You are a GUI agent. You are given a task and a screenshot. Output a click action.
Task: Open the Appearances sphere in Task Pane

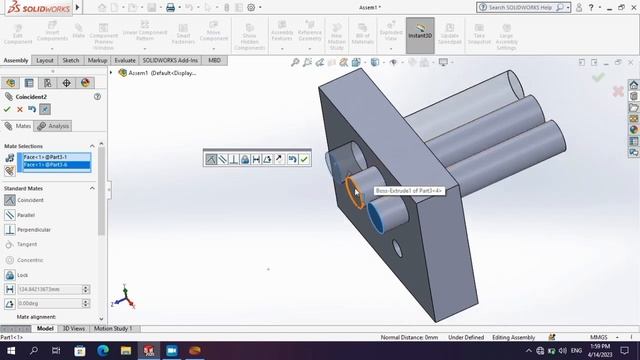[633, 130]
